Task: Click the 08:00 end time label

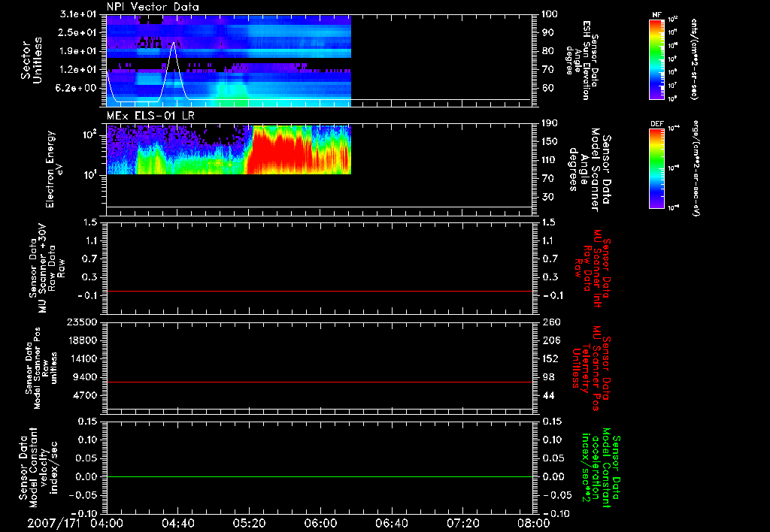Action: tap(534, 523)
